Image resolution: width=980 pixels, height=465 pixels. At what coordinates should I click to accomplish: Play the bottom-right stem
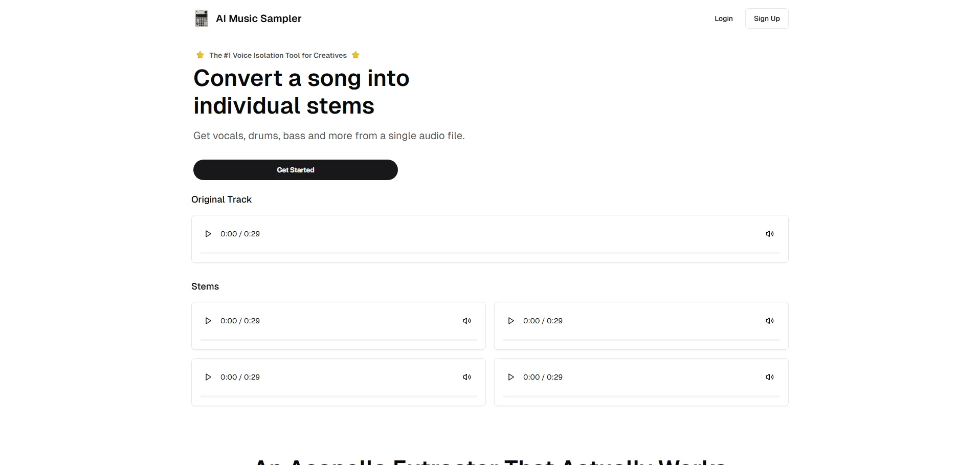[510, 377]
